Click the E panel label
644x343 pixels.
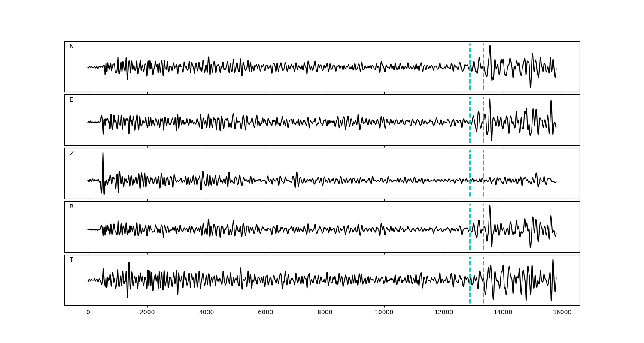pyautogui.click(x=71, y=100)
